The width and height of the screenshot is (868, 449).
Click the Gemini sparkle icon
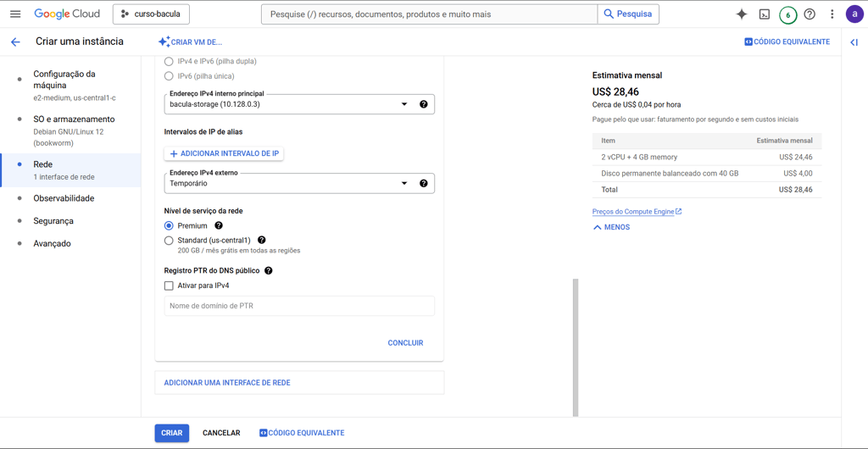coord(742,14)
